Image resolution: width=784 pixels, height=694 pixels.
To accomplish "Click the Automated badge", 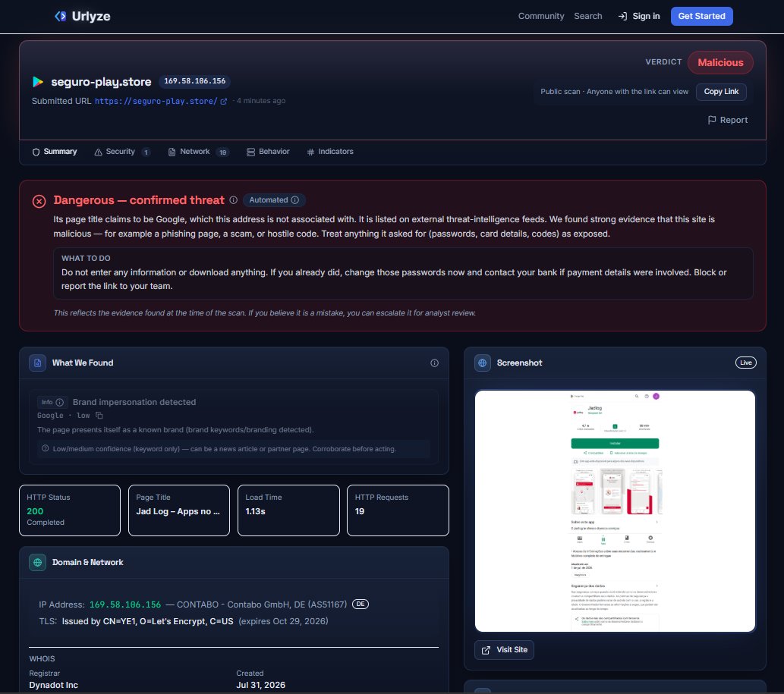I will [x=274, y=199].
